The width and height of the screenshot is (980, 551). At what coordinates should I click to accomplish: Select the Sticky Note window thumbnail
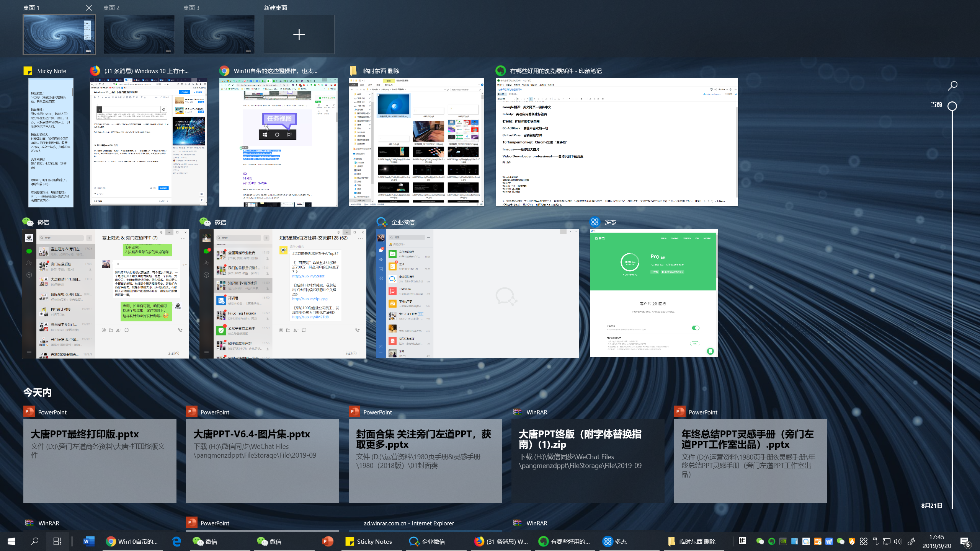point(51,142)
